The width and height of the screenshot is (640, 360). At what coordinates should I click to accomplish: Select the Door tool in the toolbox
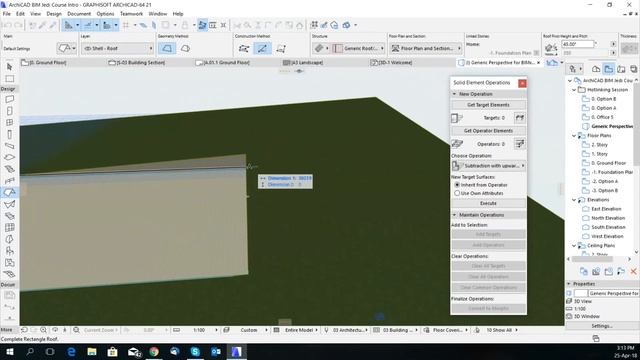[9, 111]
